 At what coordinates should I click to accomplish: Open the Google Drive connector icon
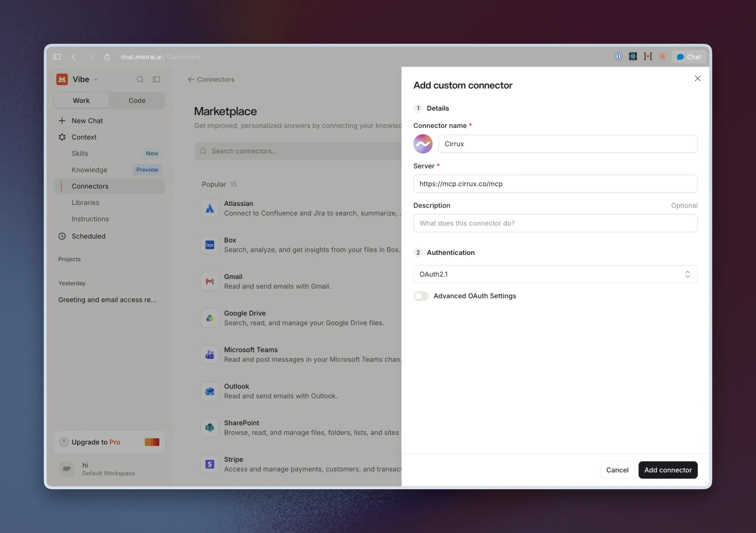click(x=210, y=318)
